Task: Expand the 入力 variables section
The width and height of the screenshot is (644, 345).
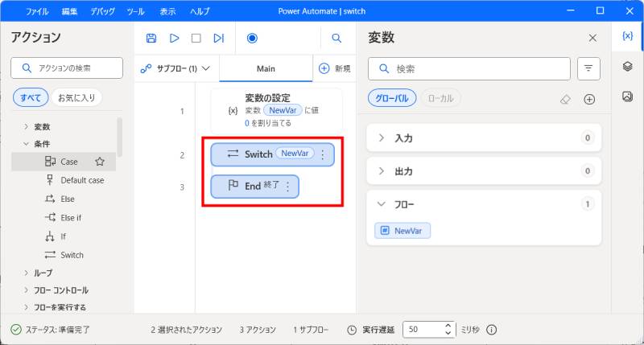Action: [x=382, y=138]
